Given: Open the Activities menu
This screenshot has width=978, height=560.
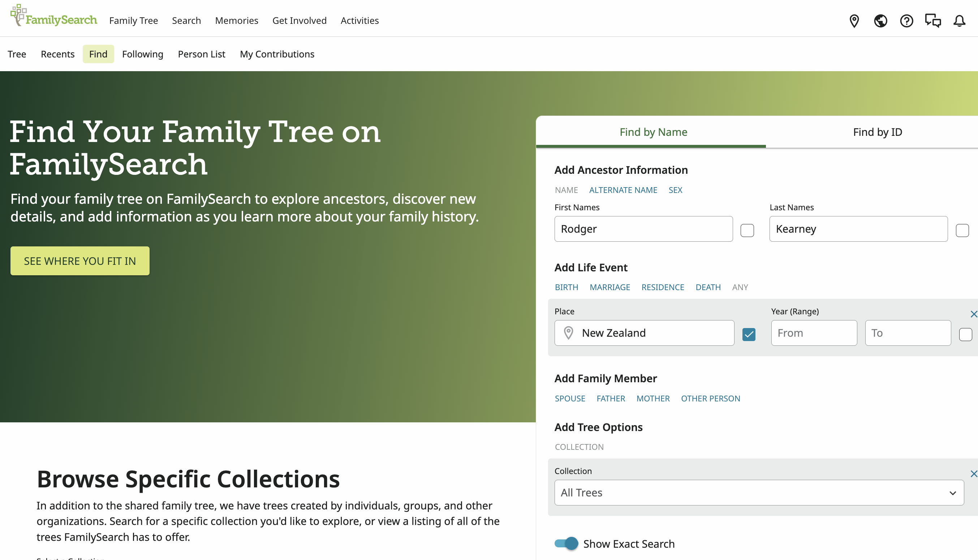Looking at the screenshot, I should [x=359, y=20].
